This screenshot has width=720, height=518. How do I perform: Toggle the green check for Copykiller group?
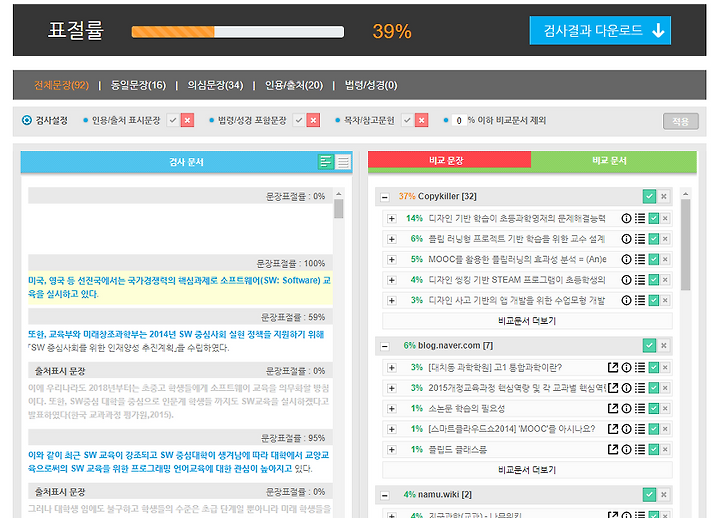coord(649,197)
